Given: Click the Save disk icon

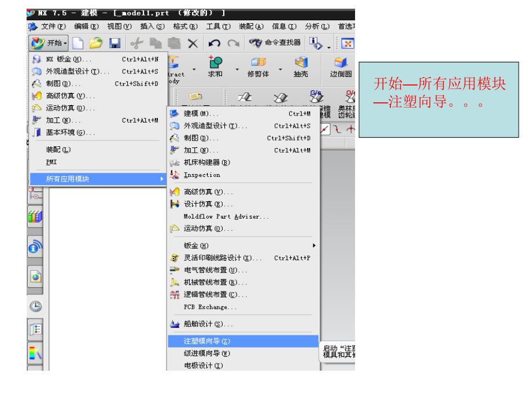Looking at the screenshot, I should 114,43.
